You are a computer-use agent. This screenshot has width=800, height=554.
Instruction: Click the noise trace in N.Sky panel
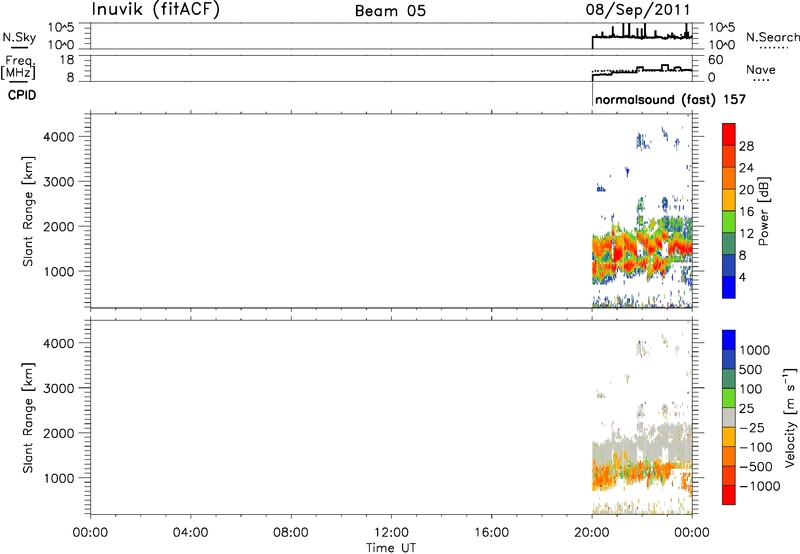click(642, 36)
